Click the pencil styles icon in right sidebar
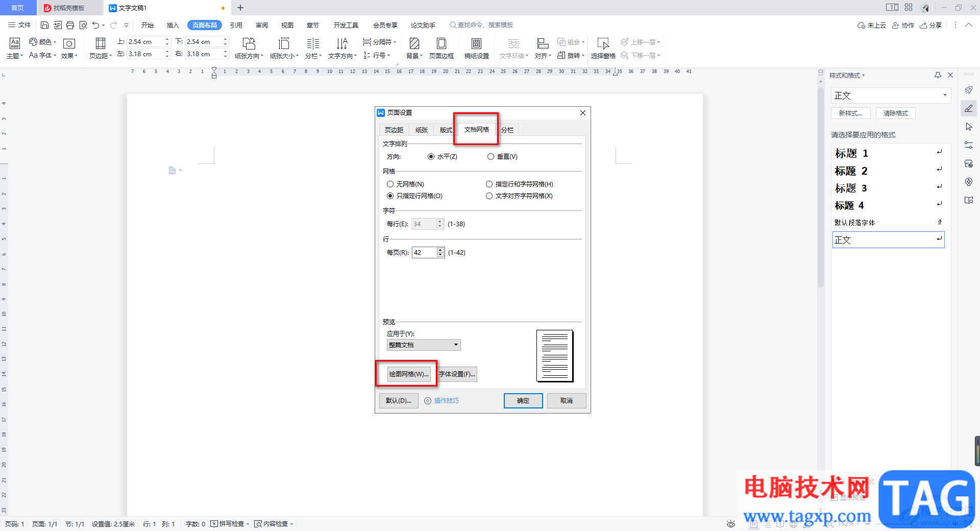The image size is (980, 531). pyautogui.click(x=969, y=108)
